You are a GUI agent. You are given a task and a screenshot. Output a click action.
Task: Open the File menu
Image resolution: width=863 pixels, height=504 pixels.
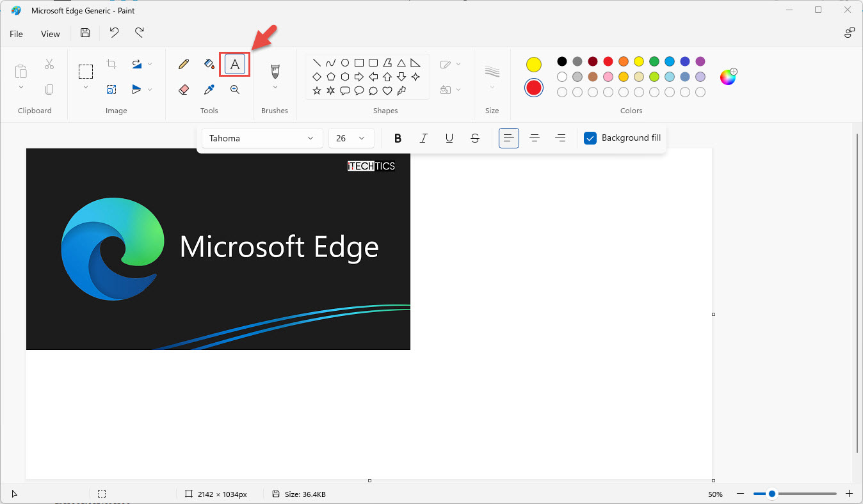(x=16, y=34)
